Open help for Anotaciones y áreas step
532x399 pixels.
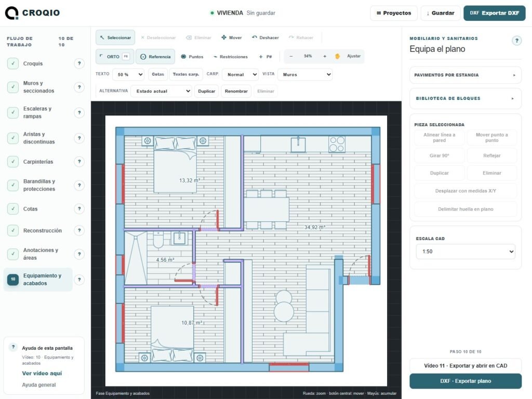click(x=79, y=254)
